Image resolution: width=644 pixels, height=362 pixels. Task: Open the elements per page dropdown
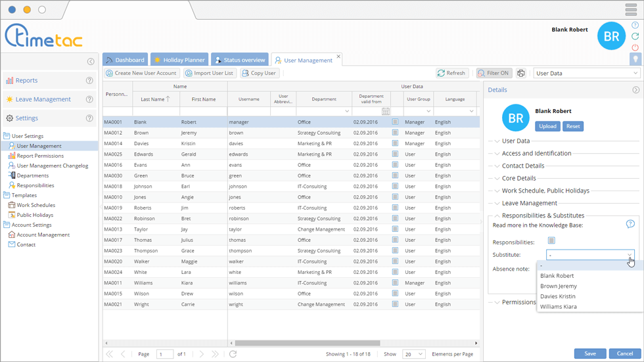tap(414, 354)
